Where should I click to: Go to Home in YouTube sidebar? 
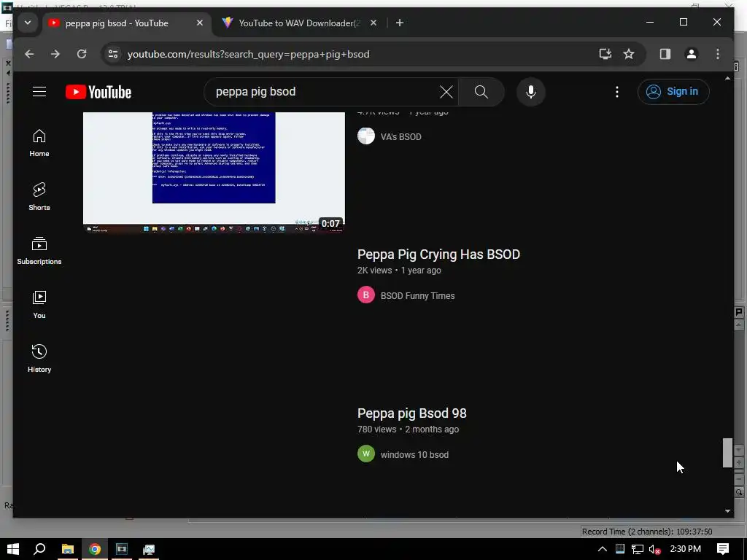[39, 143]
